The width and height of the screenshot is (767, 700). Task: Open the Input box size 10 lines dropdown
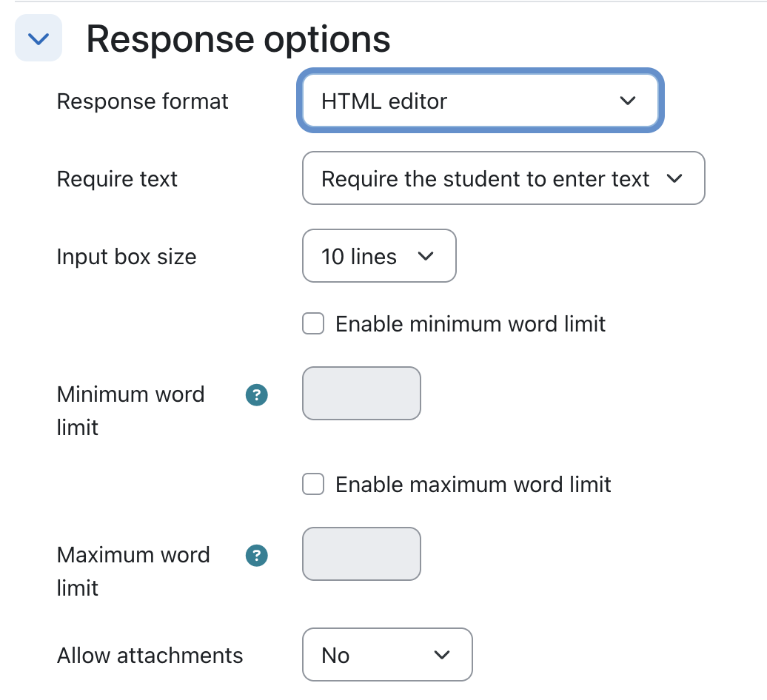[x=379, y=256]
